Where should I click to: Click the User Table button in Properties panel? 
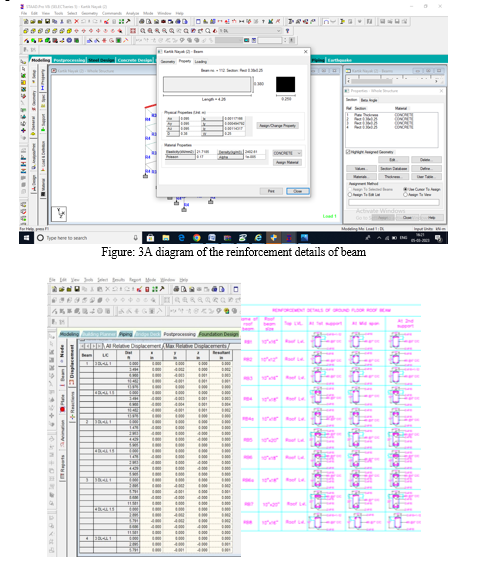426,177
